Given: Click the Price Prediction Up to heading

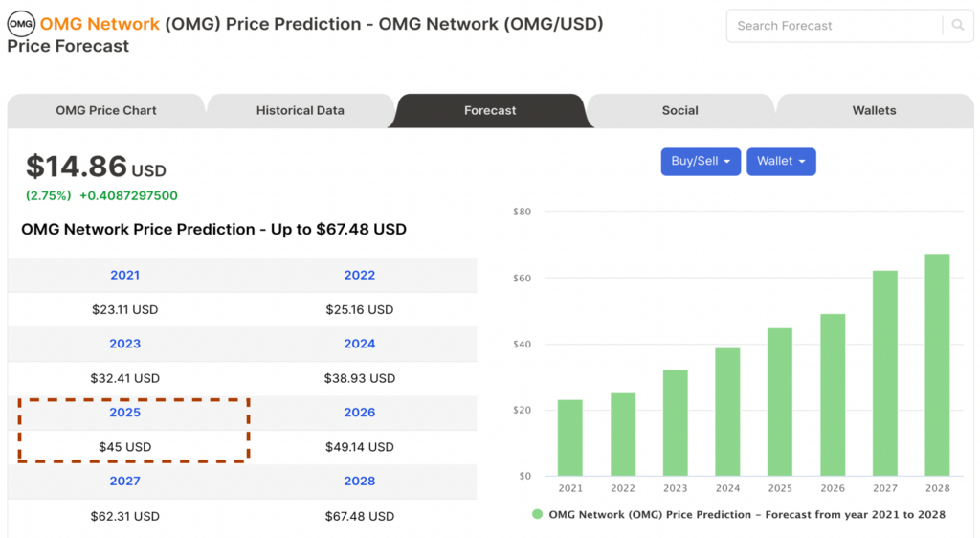Looking at the screenshot, I should (x=213, y=230).
